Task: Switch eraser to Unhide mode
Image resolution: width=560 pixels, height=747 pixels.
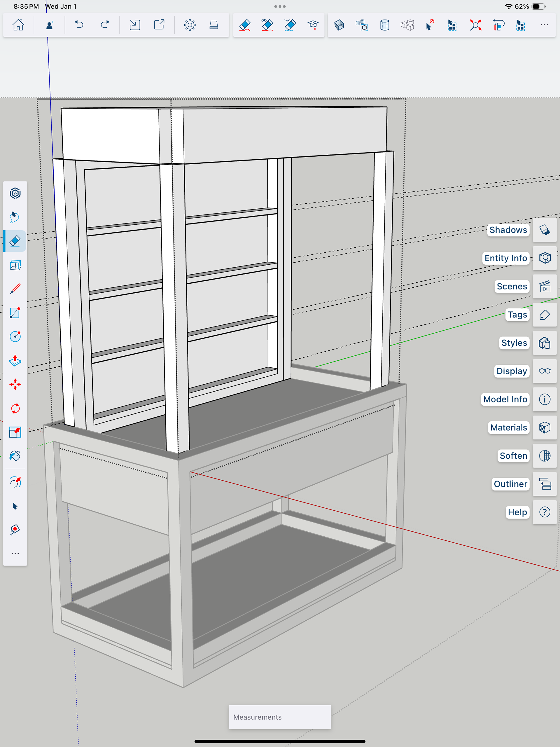Action: tap(290, 25)
